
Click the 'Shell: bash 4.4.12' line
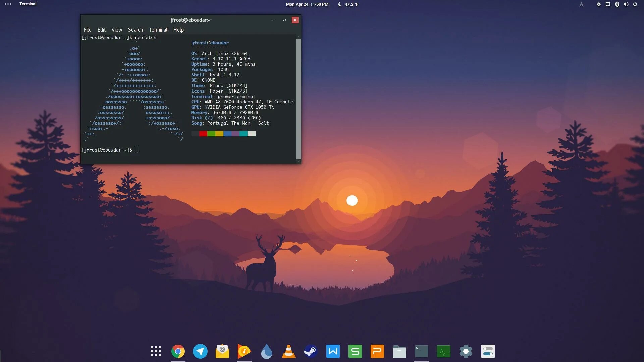(215, 75)
